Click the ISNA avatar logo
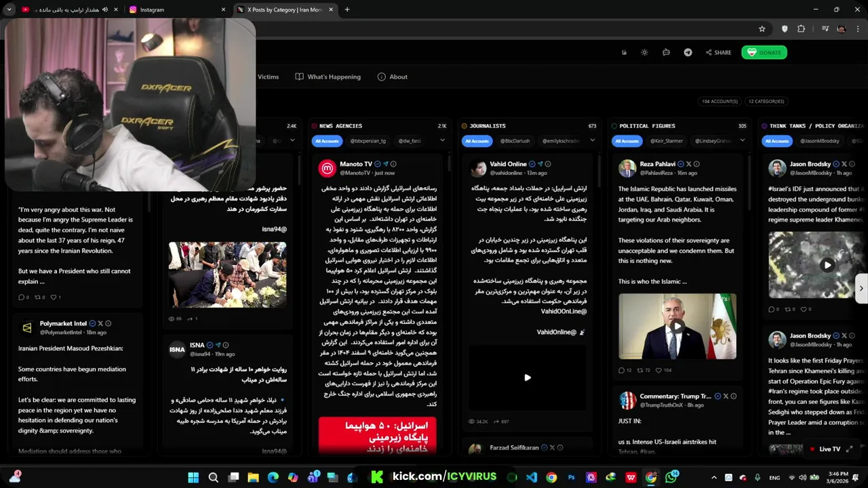Image resolution: width=868 pixels, height=488 pixels. click(x=177, y=349)
